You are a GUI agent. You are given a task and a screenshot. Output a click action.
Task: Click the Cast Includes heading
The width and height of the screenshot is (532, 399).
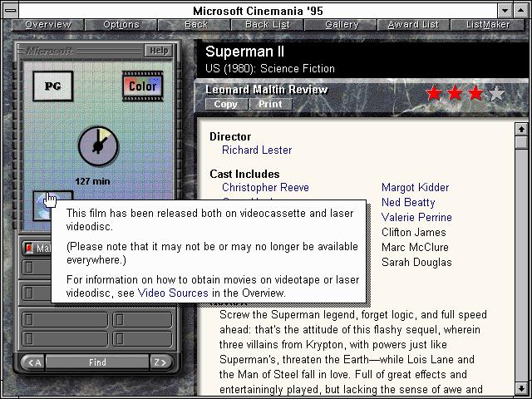pos(244,174)
